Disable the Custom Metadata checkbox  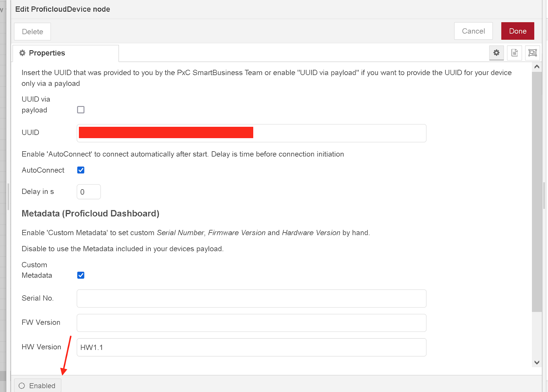81,275
